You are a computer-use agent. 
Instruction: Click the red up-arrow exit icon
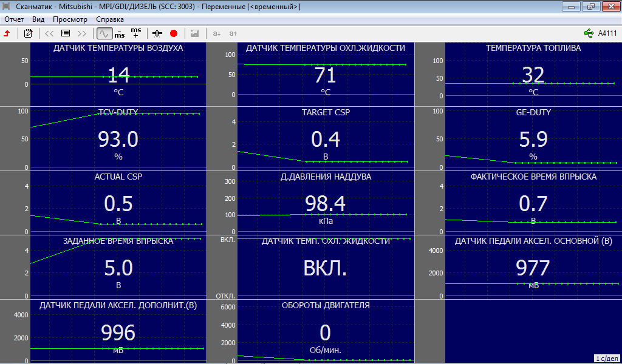7,33
